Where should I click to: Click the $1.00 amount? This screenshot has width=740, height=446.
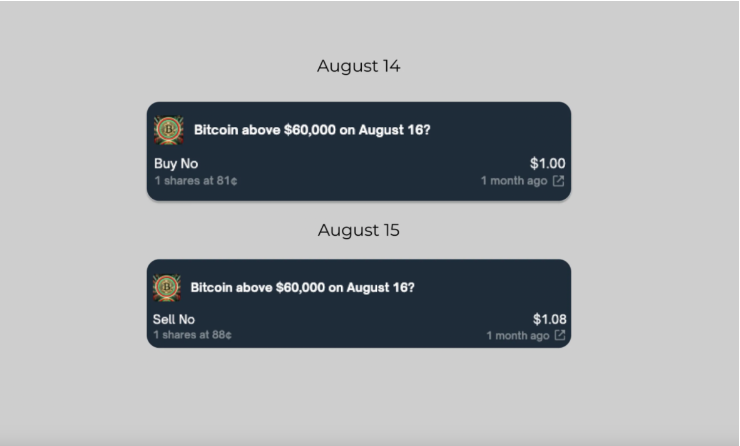(x=547, y=163)
